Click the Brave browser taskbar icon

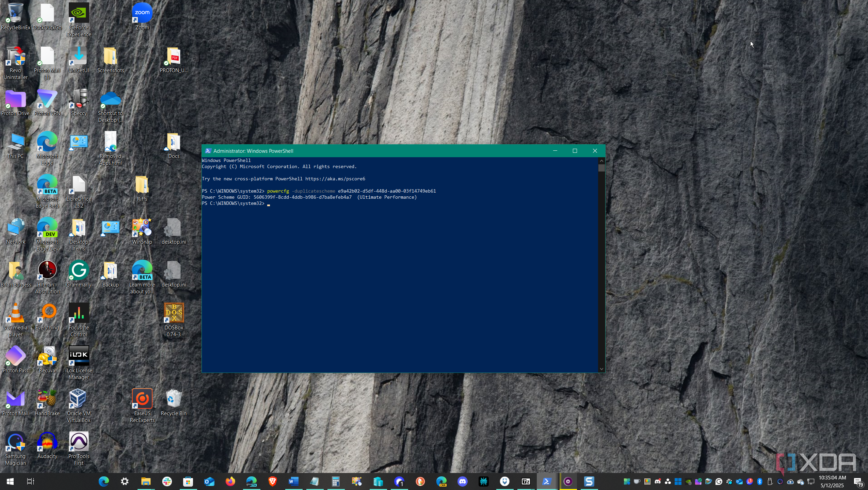[272, 481]
